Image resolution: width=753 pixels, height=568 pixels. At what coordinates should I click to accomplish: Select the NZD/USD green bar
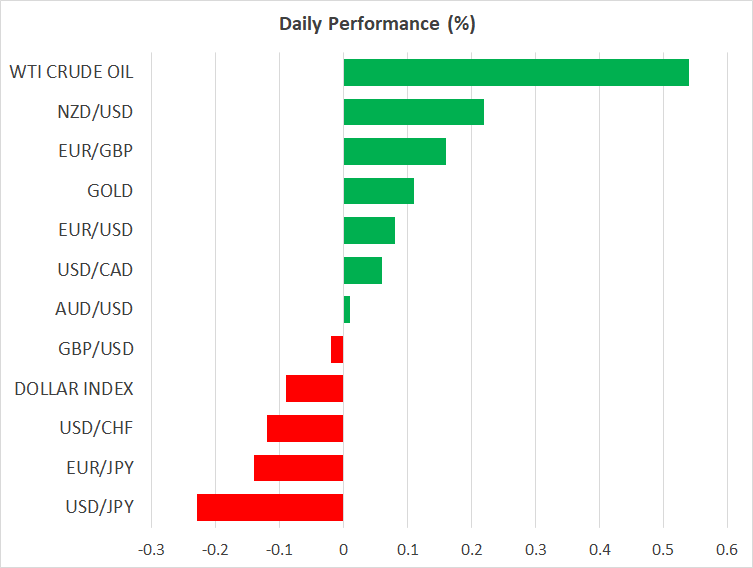pyautogui.click(x=413, y=111)
